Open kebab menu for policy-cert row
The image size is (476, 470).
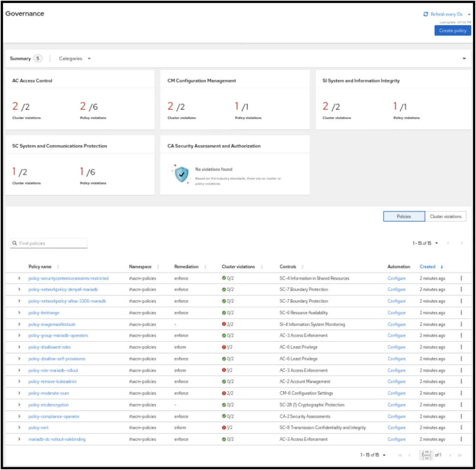[461, 428]
